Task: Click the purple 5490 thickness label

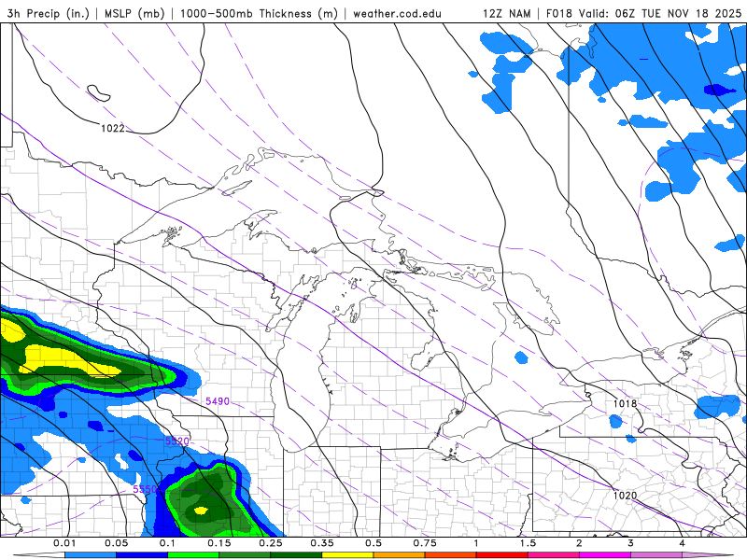Action: 218,401
